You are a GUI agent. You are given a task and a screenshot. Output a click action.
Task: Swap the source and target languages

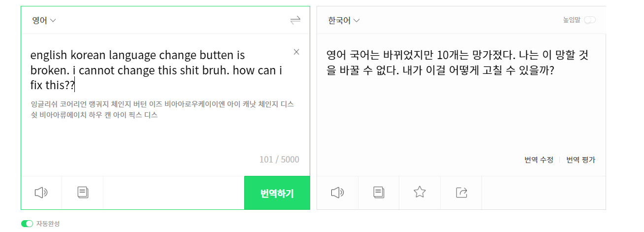295,20
